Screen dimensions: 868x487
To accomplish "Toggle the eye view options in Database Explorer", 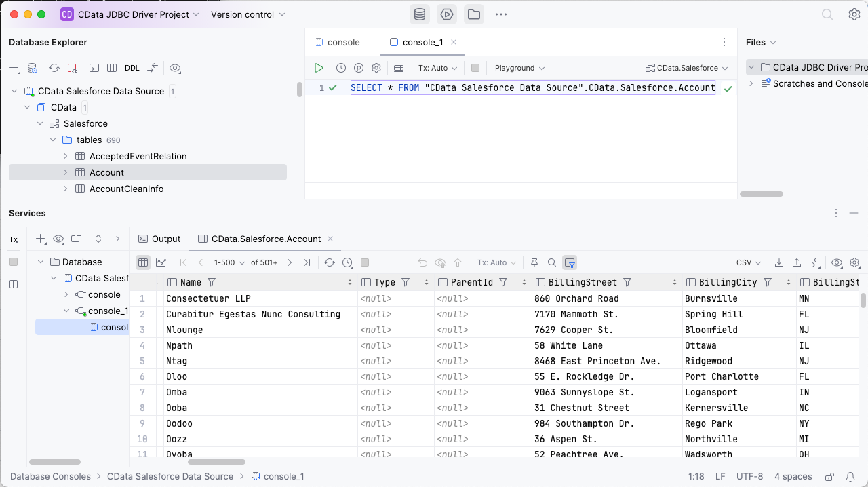I will [175, 68].
